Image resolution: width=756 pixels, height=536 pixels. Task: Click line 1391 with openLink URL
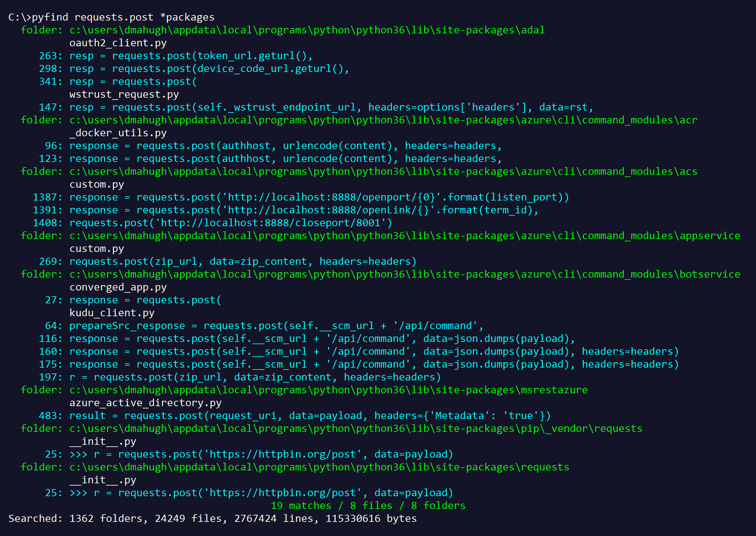coord(286,210)
